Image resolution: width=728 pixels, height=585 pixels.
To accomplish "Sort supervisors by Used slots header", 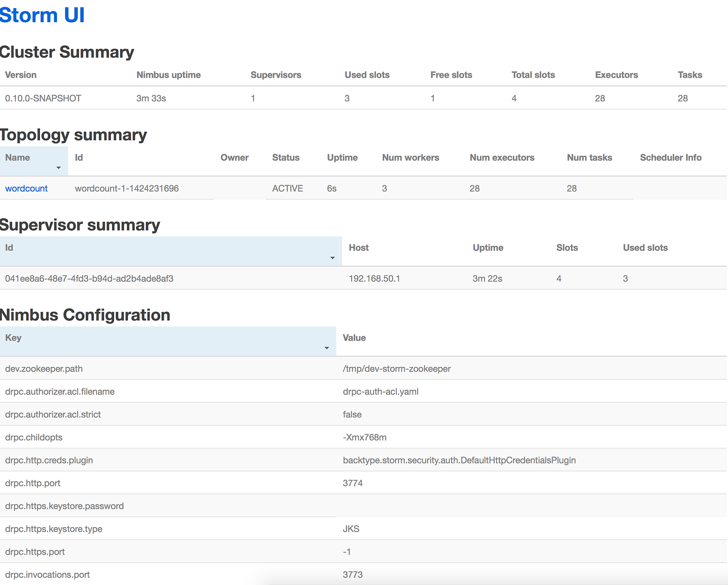I will point(645,248).
